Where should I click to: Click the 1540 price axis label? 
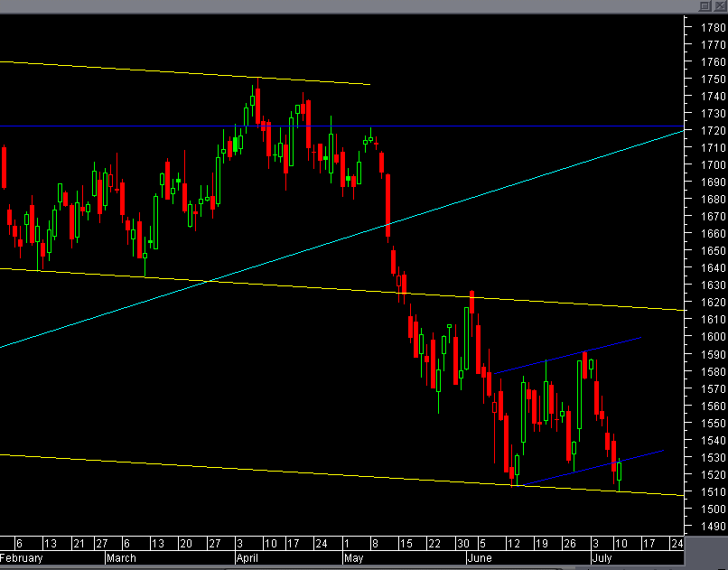713,440
